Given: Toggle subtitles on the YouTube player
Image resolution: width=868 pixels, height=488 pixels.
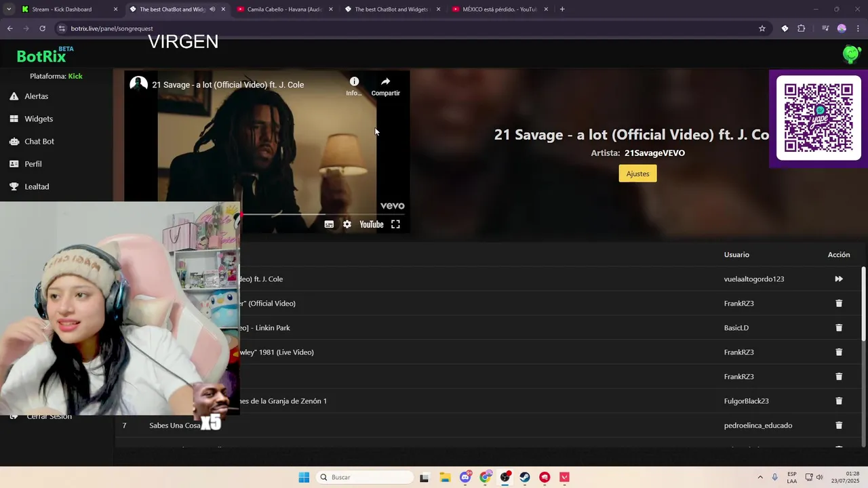Looking at the screenshot, I should point(329,224).
